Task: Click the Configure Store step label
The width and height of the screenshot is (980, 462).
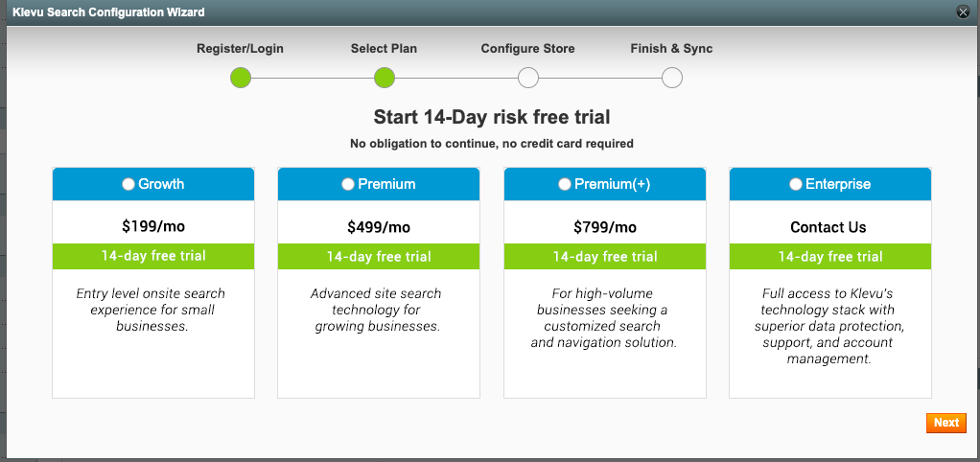Action: coord(527,48)
